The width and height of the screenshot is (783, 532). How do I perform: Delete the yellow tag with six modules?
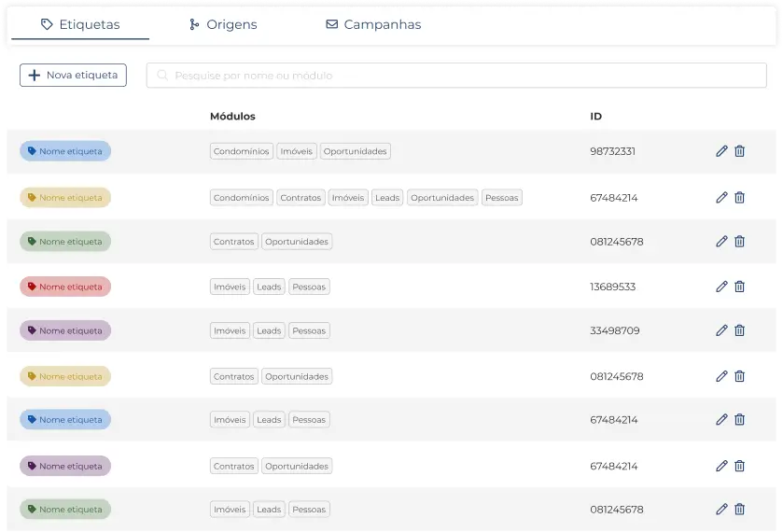pyautogui.click(x=739, y=197)
